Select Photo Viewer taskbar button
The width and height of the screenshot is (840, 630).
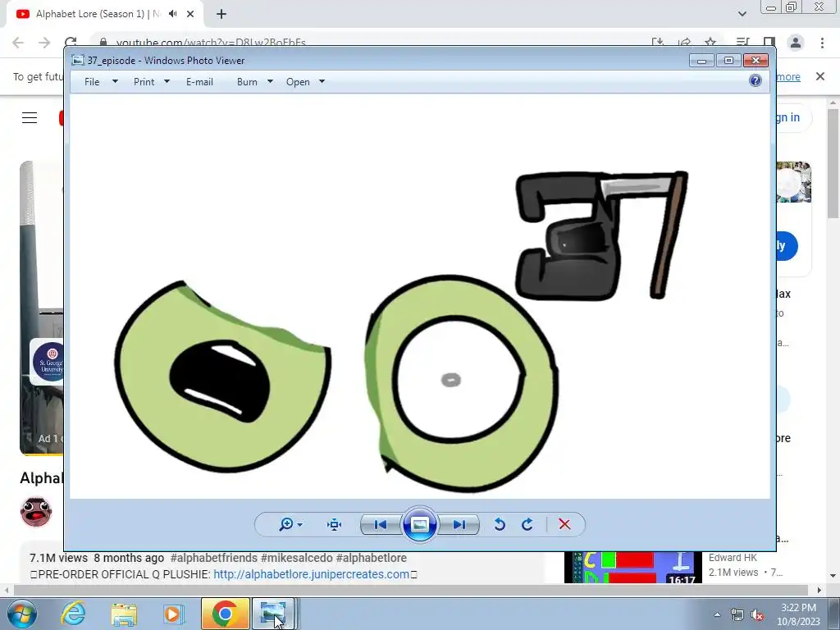tap(273, 614)
